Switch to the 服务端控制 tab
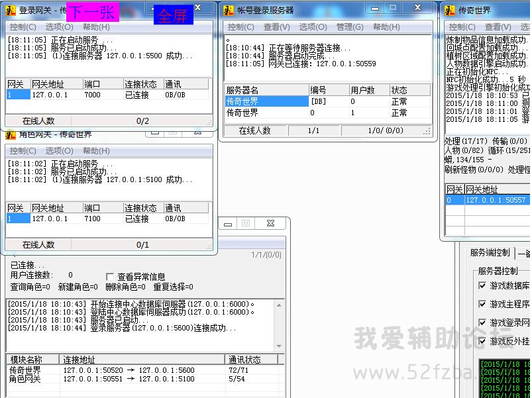Viewport: 532px width, 398px height. tap(490, 252)
